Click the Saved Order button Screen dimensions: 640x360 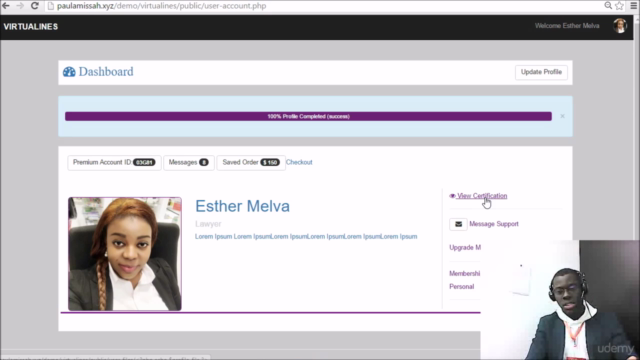(251, 162)
